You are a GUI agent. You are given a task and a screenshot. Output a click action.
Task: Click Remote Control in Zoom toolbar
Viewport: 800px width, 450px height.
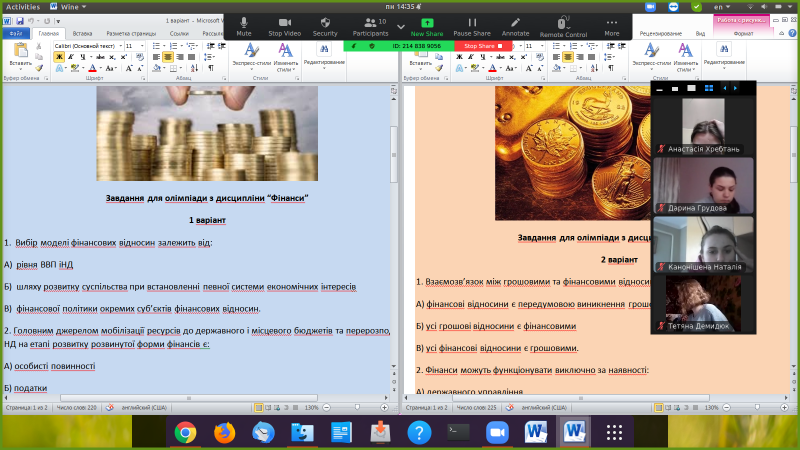pyautogui.click(x=563, y=27)
